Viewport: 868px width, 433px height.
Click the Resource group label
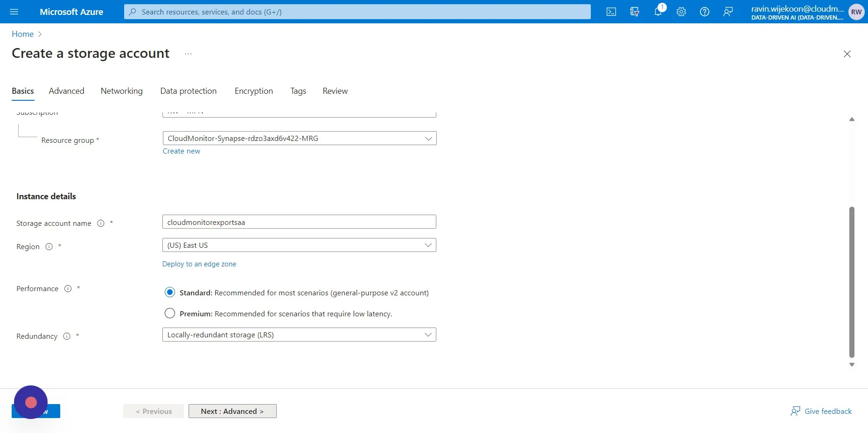point(68,140)
